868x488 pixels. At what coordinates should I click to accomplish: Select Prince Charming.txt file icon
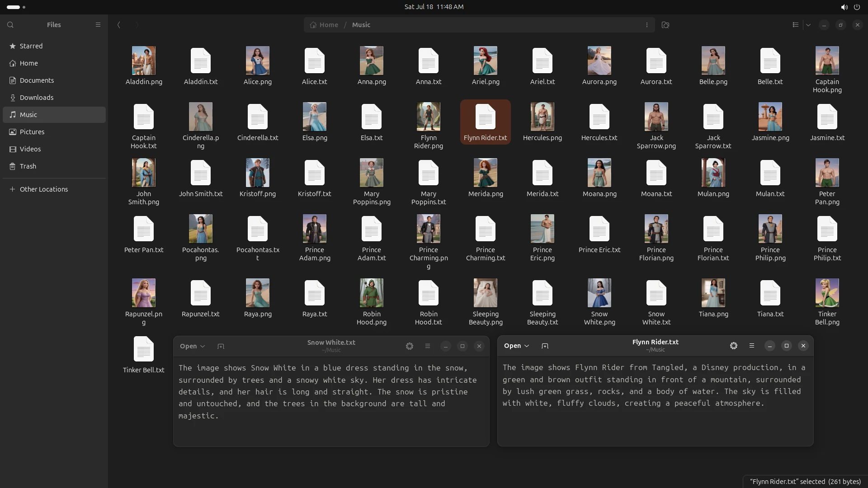(x=486, y=229)
